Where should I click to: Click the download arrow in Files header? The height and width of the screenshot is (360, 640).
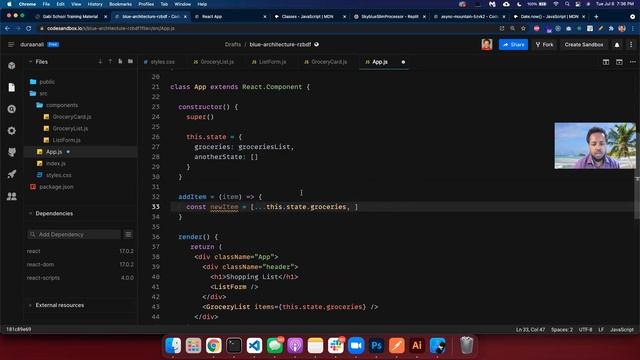tap(100, 62)
